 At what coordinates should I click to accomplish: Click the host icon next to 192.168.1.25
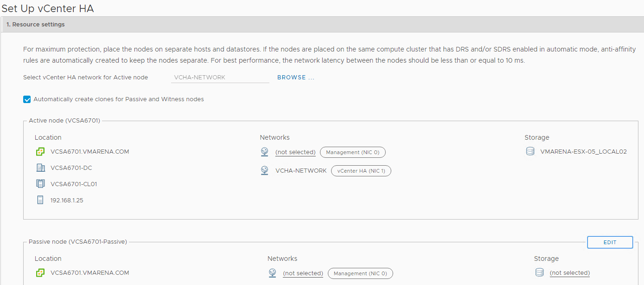point(40,200)
